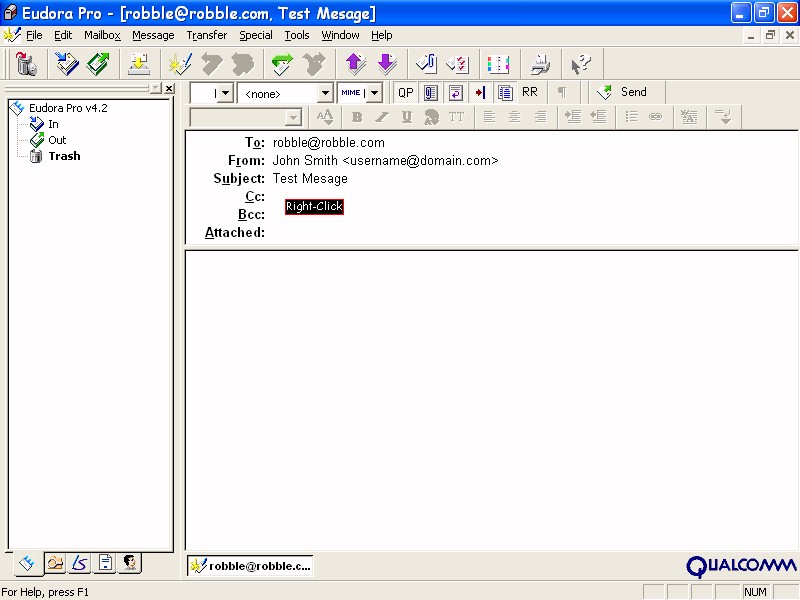The height and width of the screenshot is (600, 800).
Task: Open the Special menu
Action: [256, 35]
